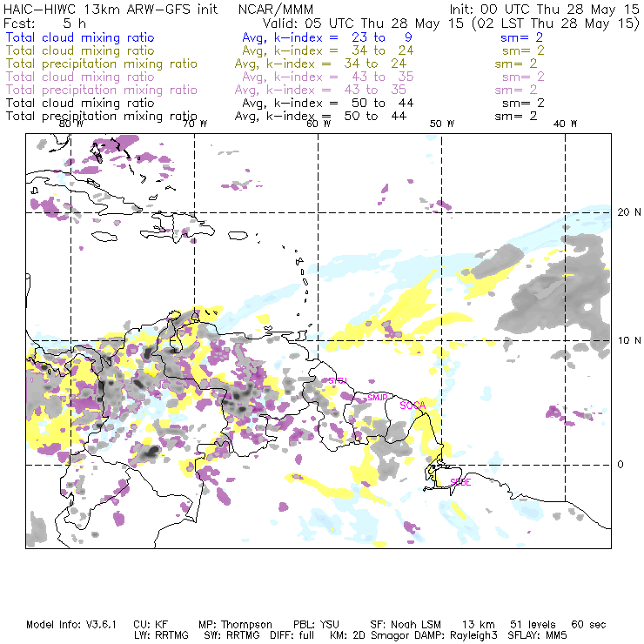Click the SYCJ station marker
Viewport: 644px width, 644px height.
(338, 380)
